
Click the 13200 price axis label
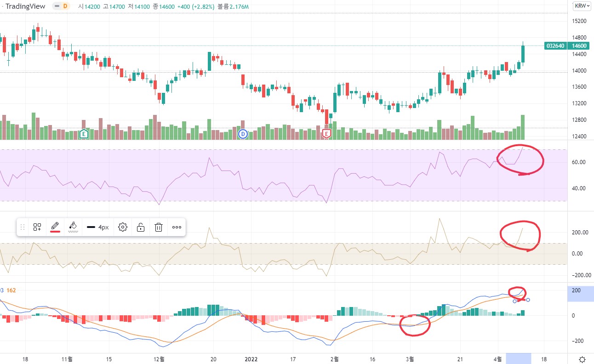(x=579, y=104)
